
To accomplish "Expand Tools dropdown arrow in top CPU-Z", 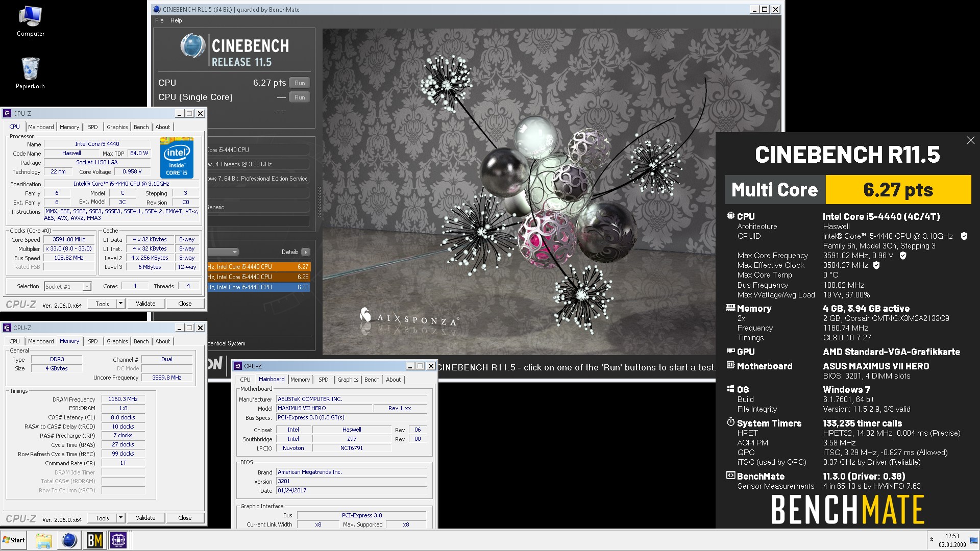I will (121, 304).
